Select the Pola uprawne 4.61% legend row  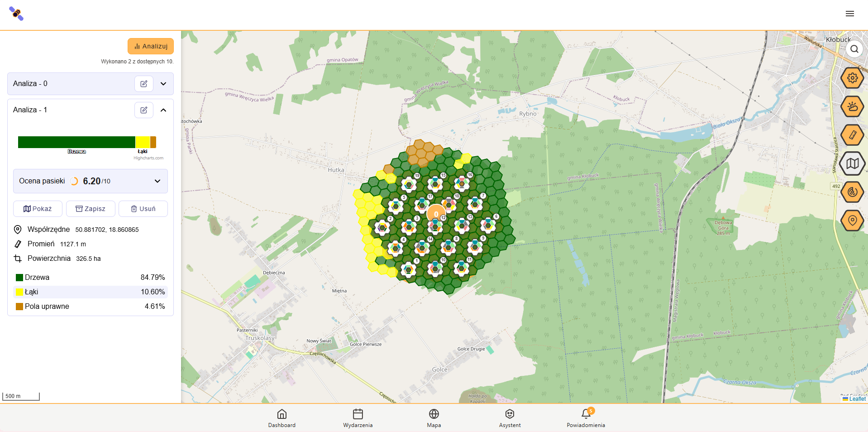91,307
